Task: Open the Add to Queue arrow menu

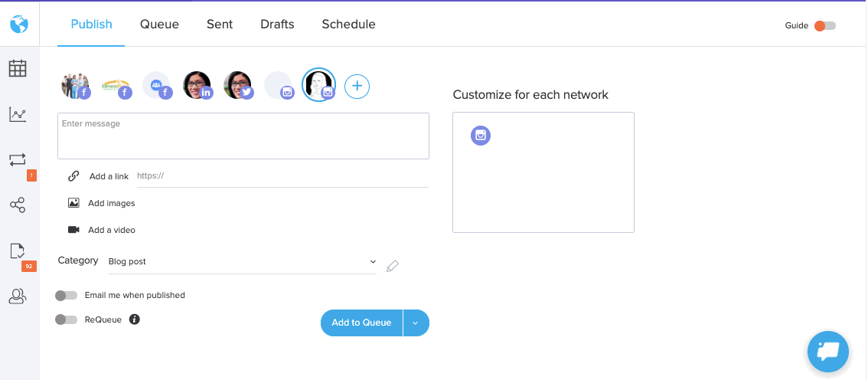Action: [x=416, y=323]
